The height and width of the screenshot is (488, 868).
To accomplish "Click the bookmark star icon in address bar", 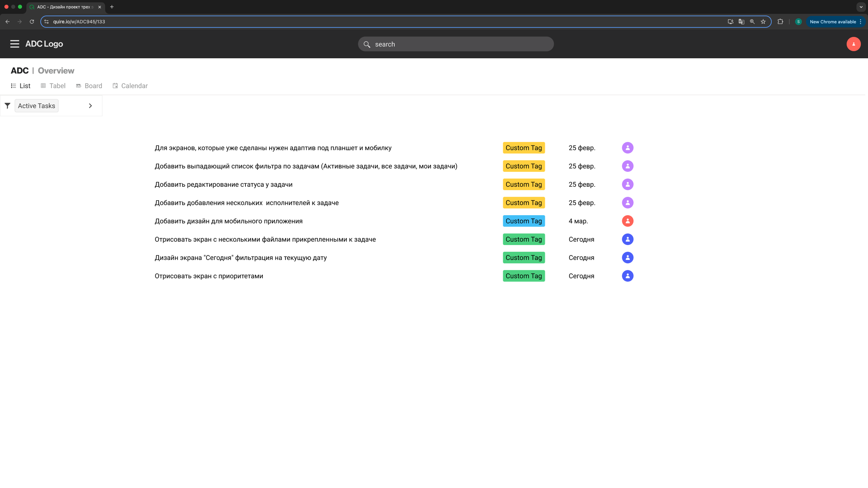I will coord(763,22).
